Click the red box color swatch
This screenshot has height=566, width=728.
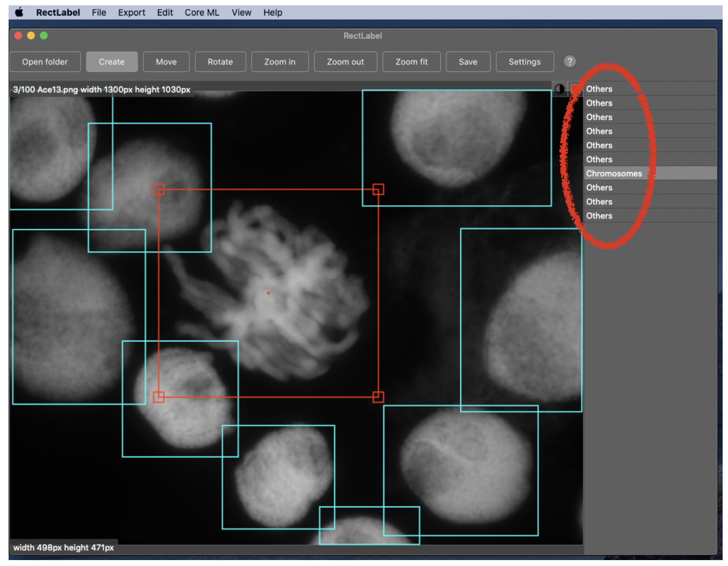coord(575,89)
